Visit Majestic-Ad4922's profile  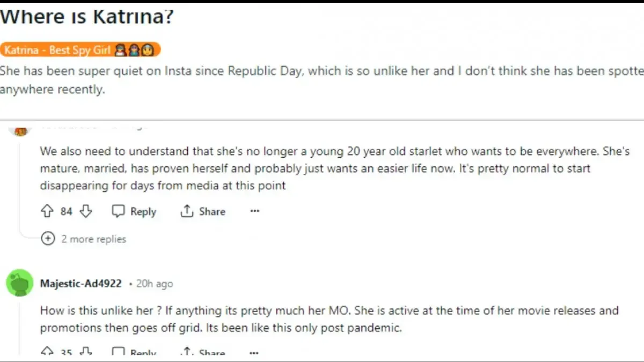[80, 283]
